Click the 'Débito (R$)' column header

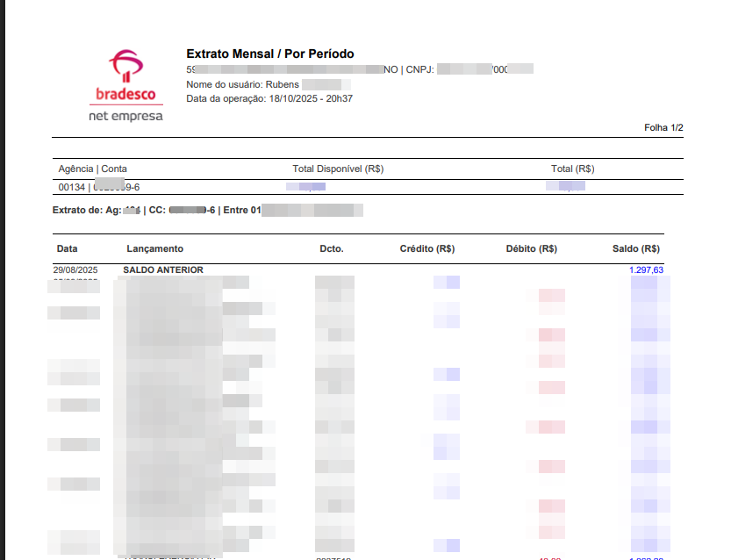click(532, 248)
